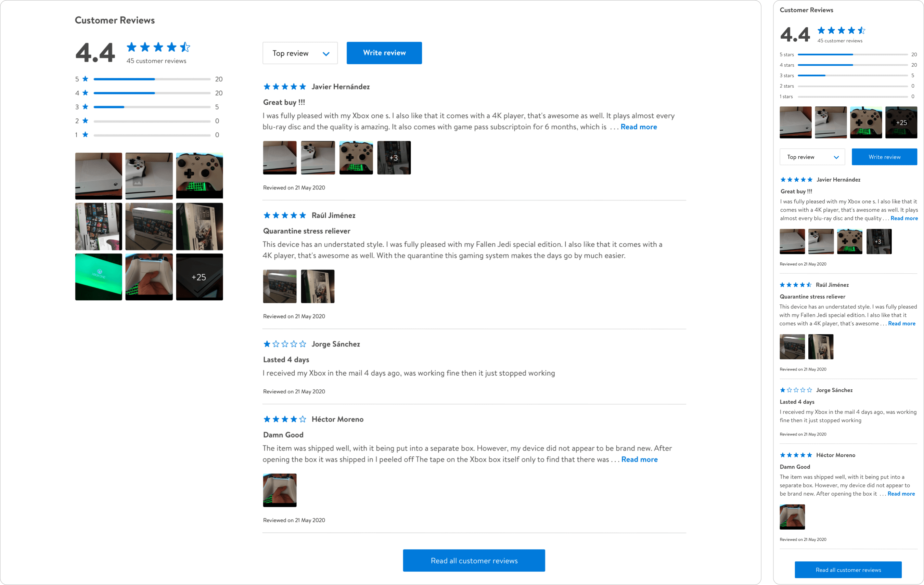Click Read all customer reviews in desktop view

pyautogui.click(x=474, y=560)
